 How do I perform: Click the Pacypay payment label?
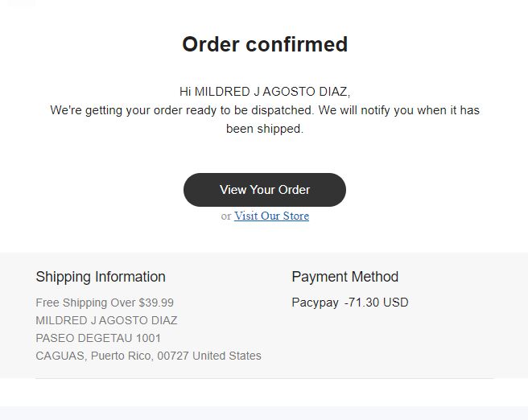316,303
